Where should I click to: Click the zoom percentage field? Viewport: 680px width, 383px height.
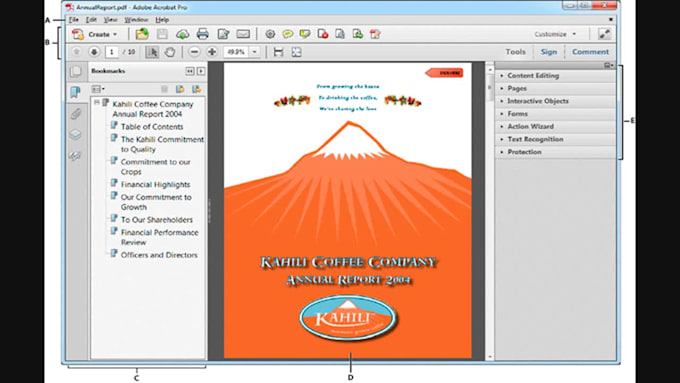236,52
